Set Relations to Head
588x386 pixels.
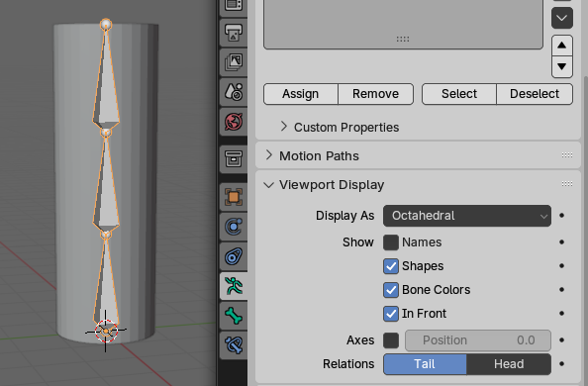509,364
